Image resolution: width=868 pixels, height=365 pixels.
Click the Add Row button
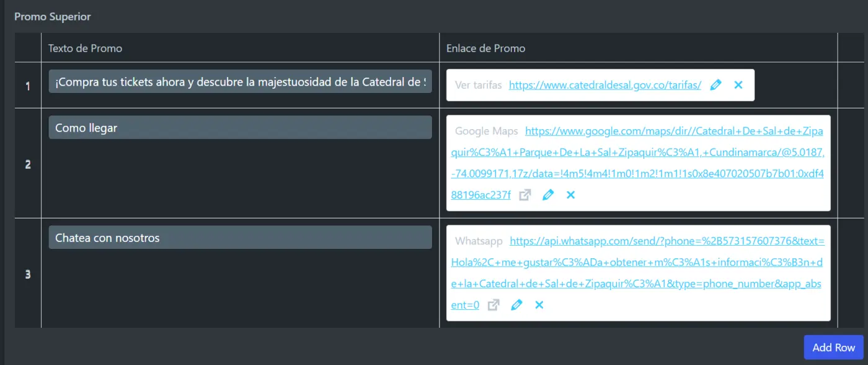tap(833, 348)
